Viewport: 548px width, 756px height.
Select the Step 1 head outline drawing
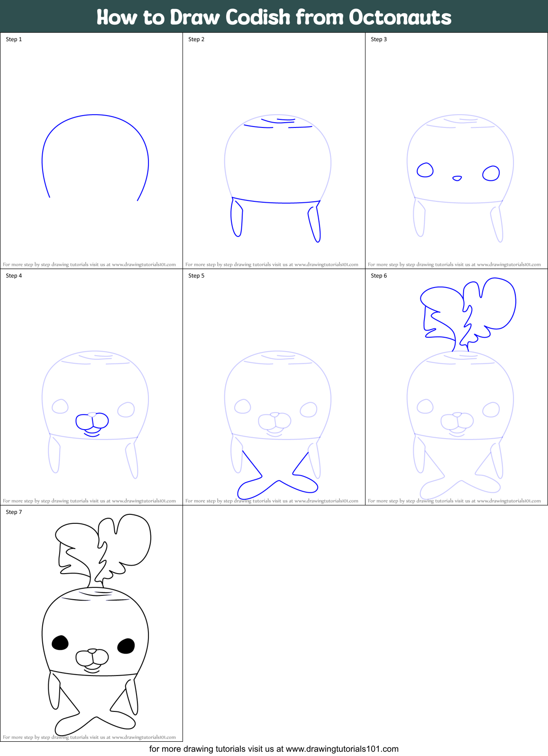tap(95, 157)
